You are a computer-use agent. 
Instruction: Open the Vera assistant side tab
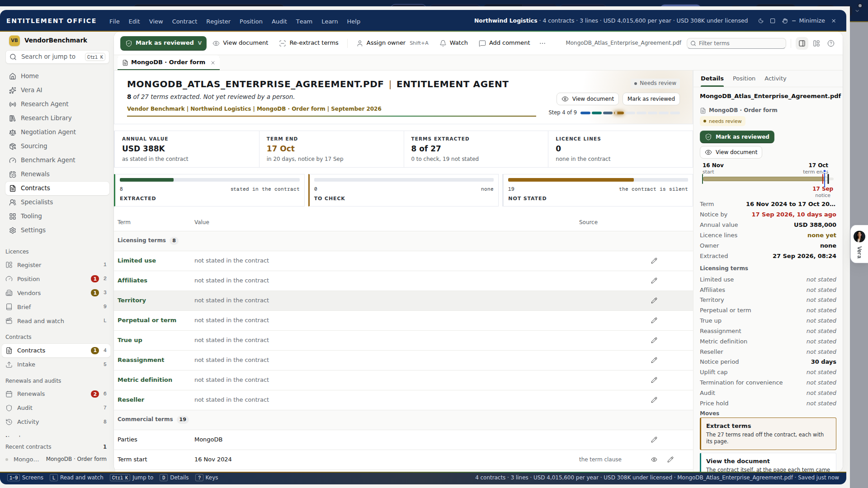click(859, 244)
